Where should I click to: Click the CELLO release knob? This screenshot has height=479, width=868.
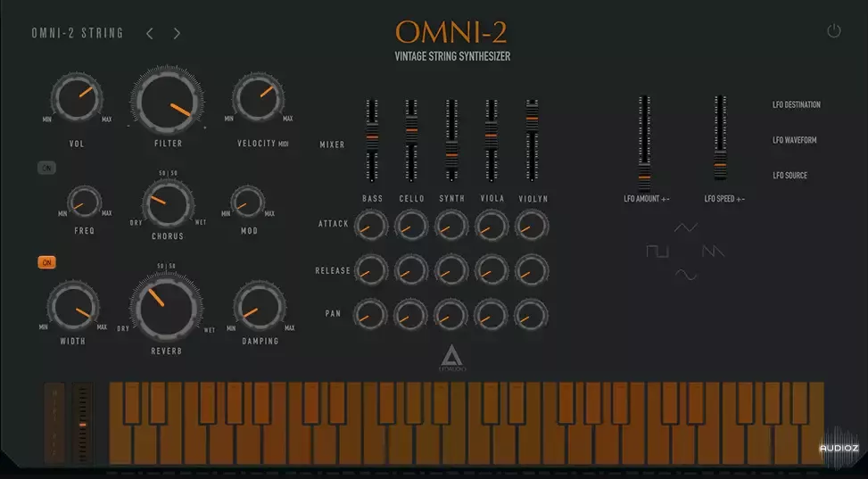(x=411, y=270)
